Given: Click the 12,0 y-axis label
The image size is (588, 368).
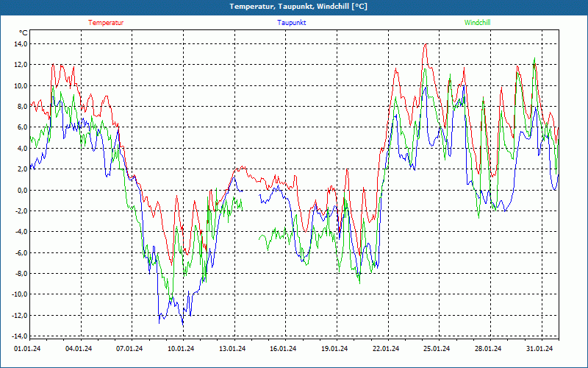Looking at the screenshot, I should pyautogui.click(x=21, y=65).
